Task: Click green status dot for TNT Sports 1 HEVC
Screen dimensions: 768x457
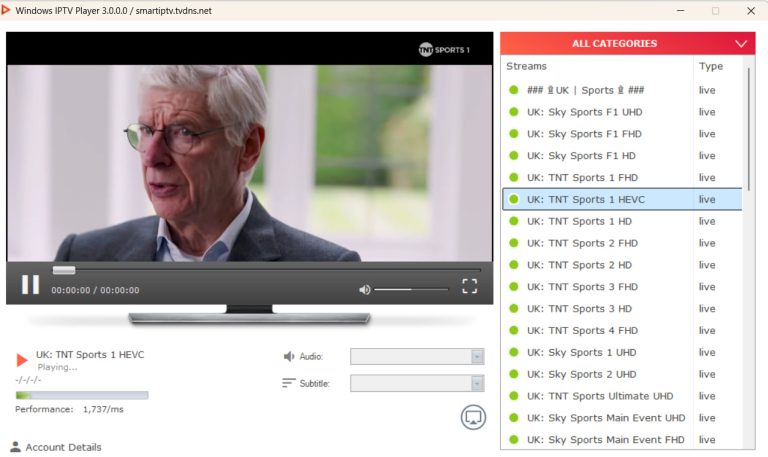Action: click(x=513, y=199)
